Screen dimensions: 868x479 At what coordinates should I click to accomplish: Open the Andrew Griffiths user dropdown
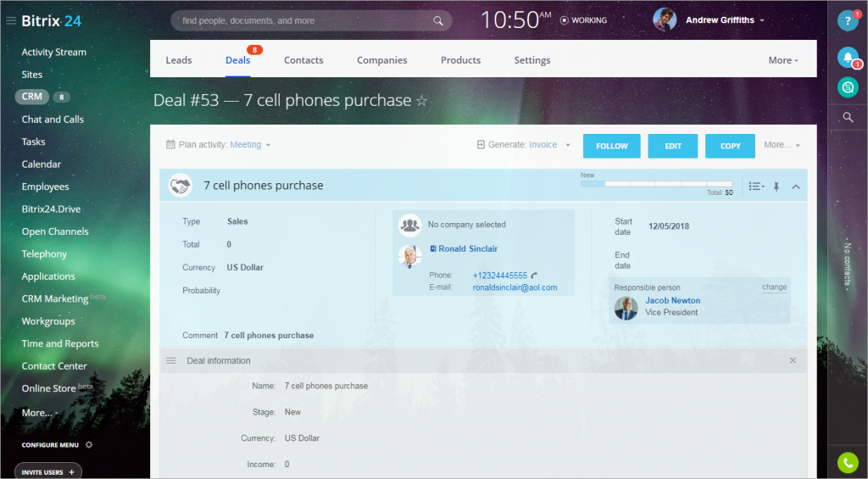(x=762, y=20)
